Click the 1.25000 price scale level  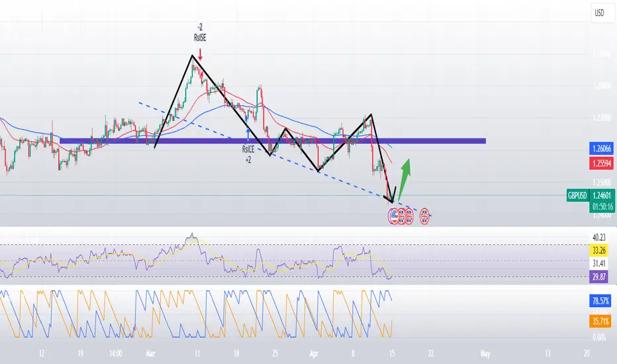(x=602, y=182)
